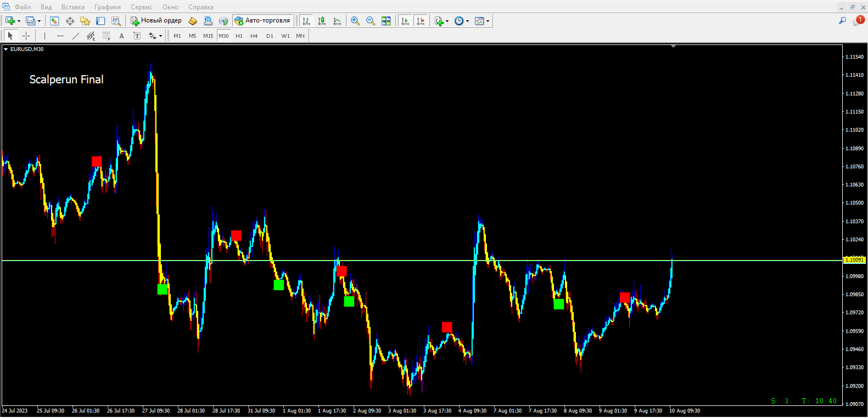Open the Strategy Tester icon
This screenshot has width=868, height=418.
(116, 21)
